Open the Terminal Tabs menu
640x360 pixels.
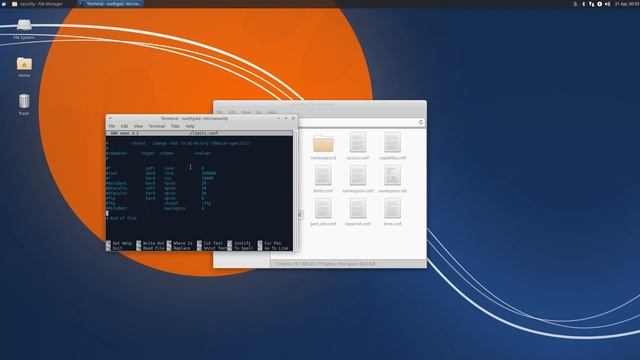[x=175, y=126]
